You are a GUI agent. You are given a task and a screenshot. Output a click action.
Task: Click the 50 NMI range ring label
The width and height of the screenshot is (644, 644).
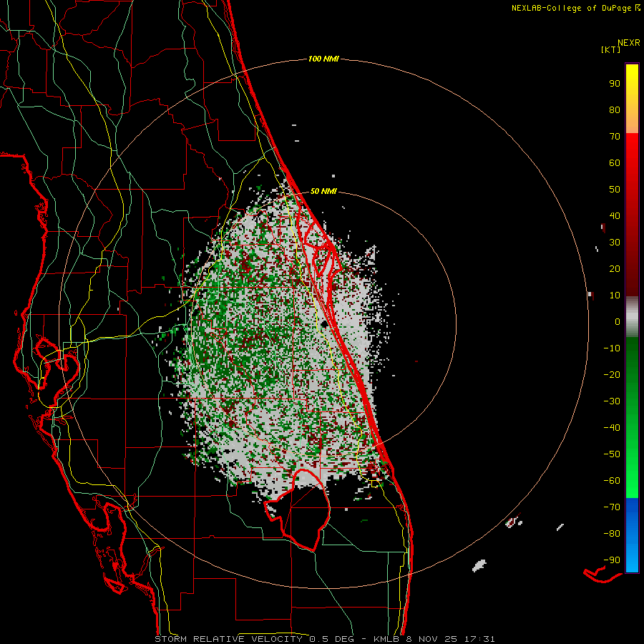pos(323,191)
